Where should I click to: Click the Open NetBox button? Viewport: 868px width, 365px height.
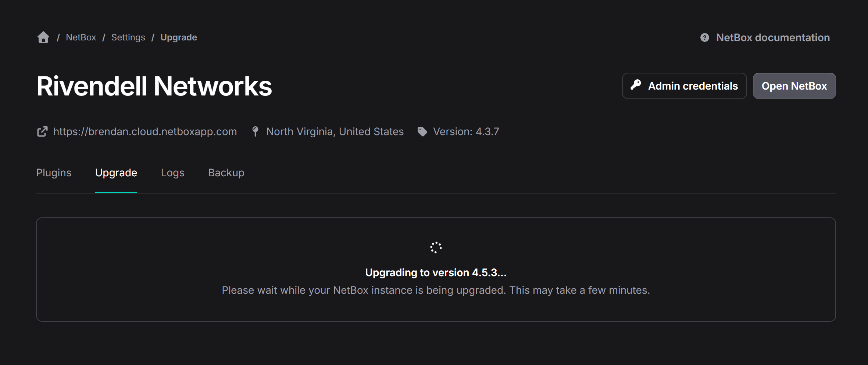pyautogui.click(x=794, y=86)
